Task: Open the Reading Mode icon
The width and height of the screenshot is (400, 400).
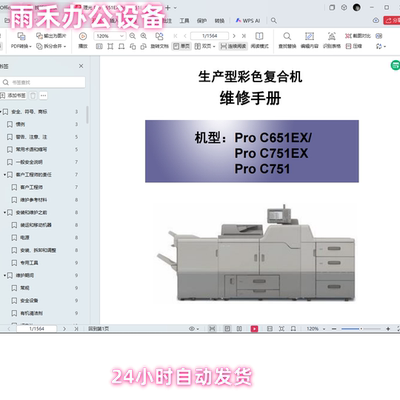Action: pos(259,36)
